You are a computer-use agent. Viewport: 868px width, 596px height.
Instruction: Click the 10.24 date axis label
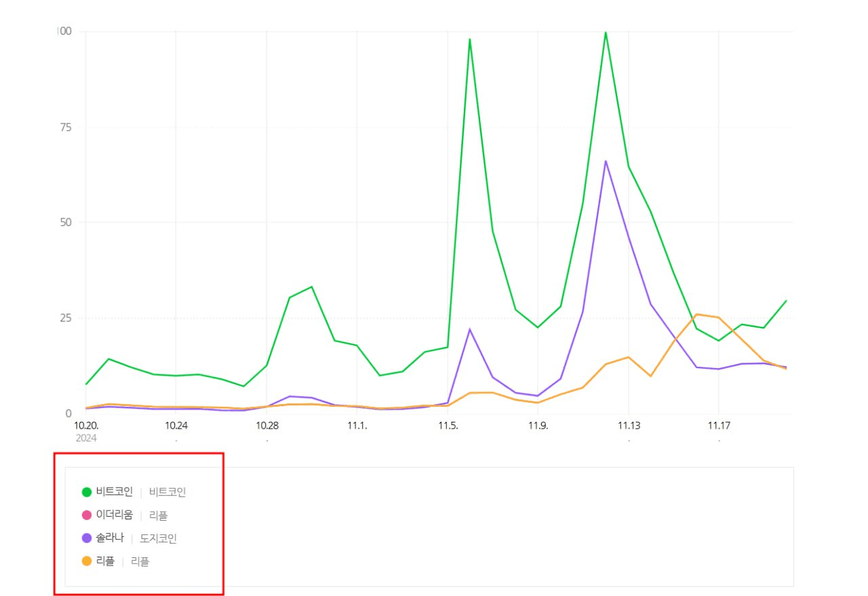coord(176,426)
